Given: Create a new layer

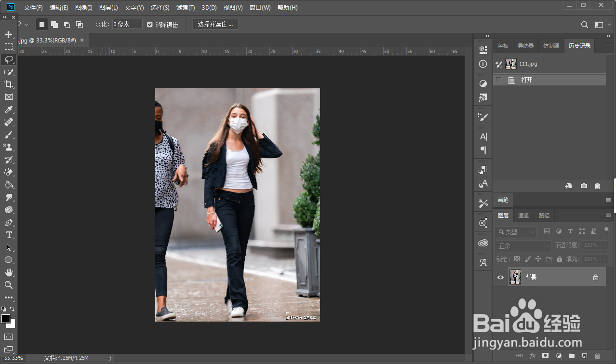Looking at the screenshot, I should 584,356.
